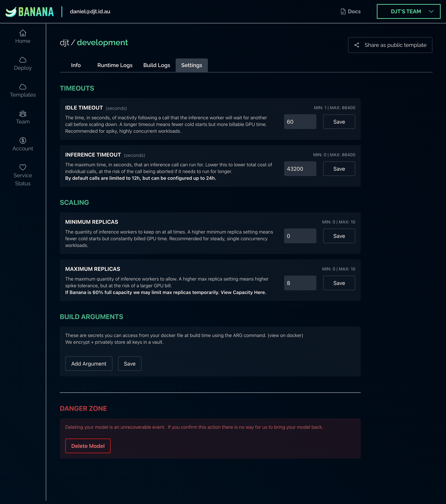Click Share as public template button
The height and width of the screenshot is (504, 446).
390,45
